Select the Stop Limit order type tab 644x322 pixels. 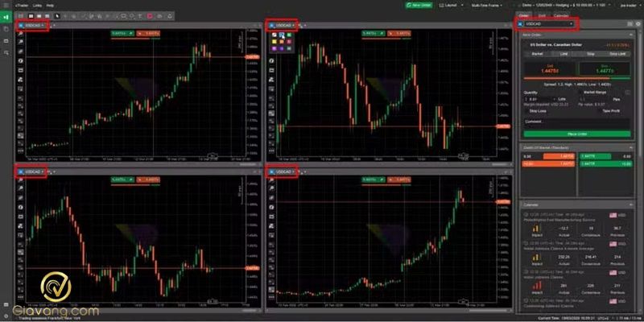[617, 54]
